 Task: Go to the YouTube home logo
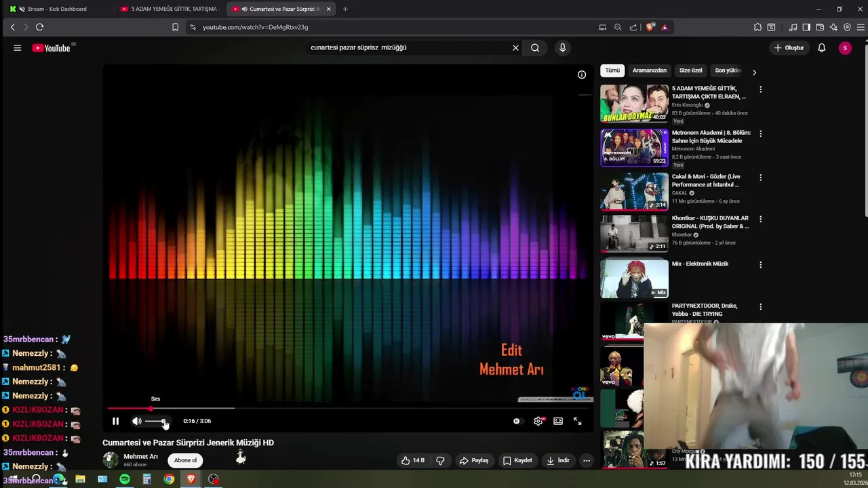coord(52,48)
